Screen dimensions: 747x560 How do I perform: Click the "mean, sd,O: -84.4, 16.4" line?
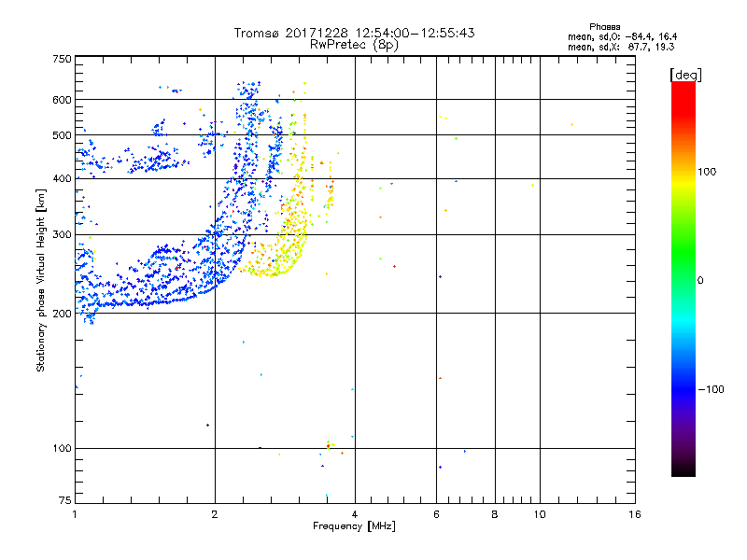[622, 36]
